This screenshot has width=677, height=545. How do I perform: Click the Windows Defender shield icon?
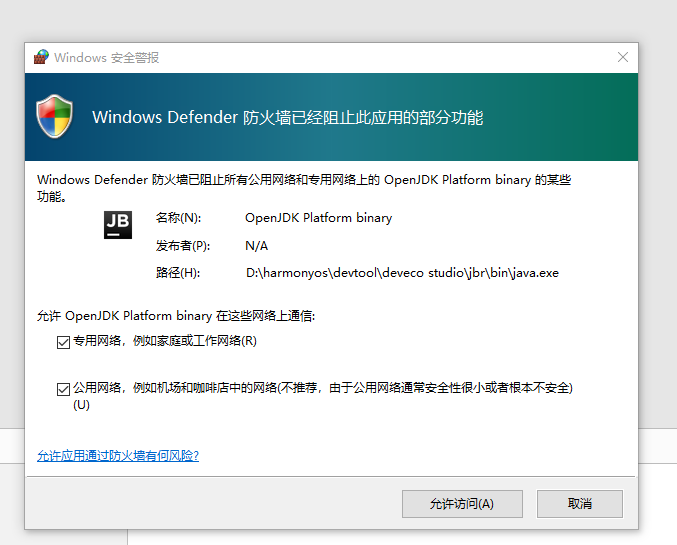click(x=54, y=117)
